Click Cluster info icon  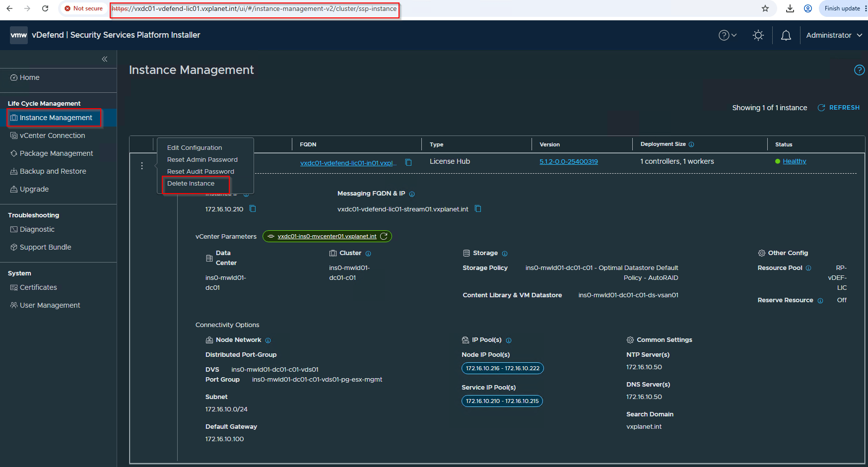point(368,254)
